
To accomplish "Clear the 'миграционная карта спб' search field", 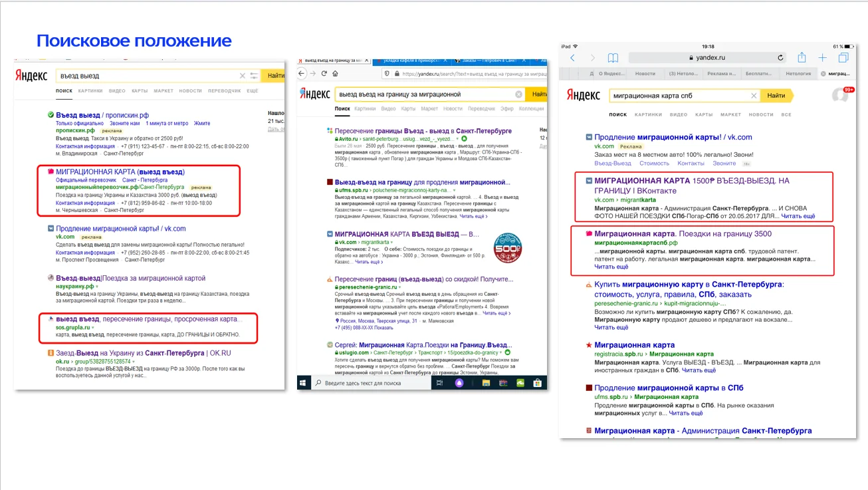I will 754,96.
